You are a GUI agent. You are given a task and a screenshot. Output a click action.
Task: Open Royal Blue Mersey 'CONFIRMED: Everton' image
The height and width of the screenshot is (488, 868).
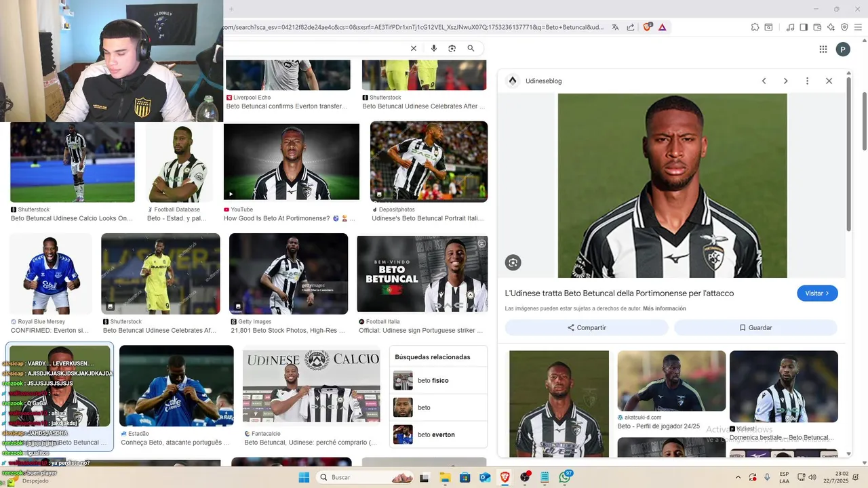pos(51,274)
